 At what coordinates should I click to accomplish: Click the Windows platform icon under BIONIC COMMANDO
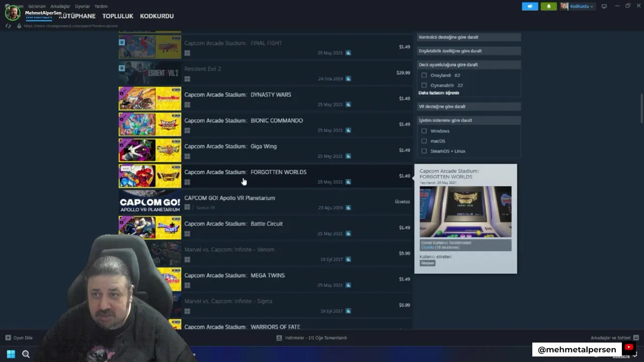[187, 130]
